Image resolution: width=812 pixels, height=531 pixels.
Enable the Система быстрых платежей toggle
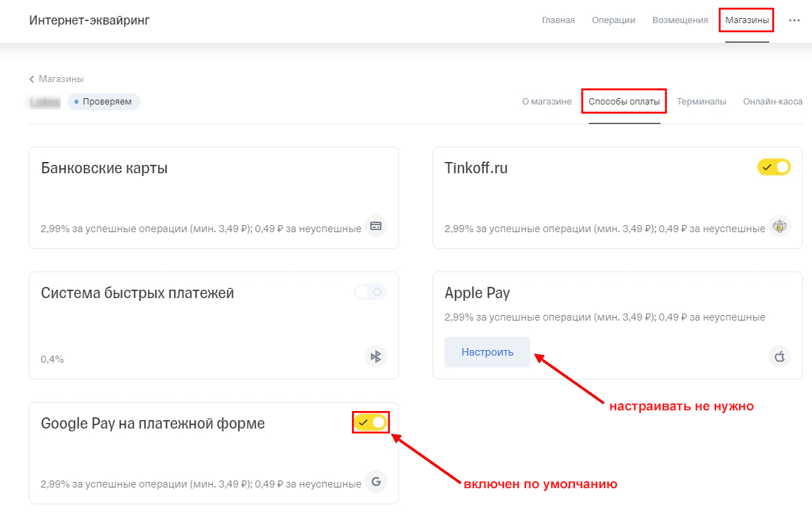[x=370, y=292]
